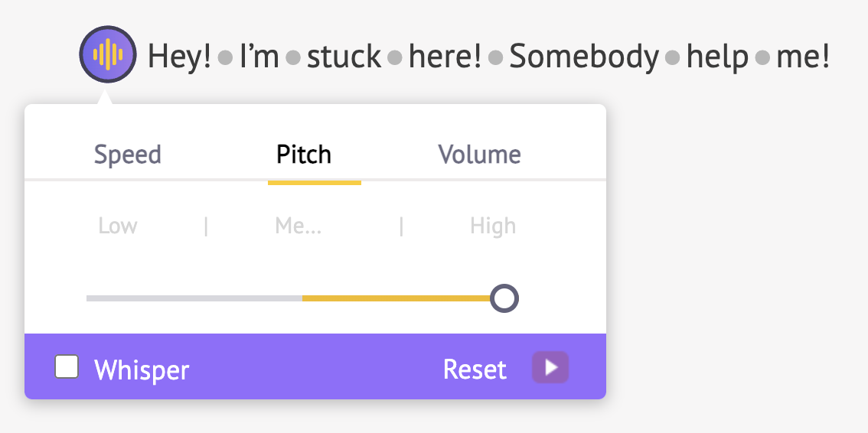This screenshot has width=868, height=433.
Task: Click the purple voice waveform icon
Action: tap(108, 54)
